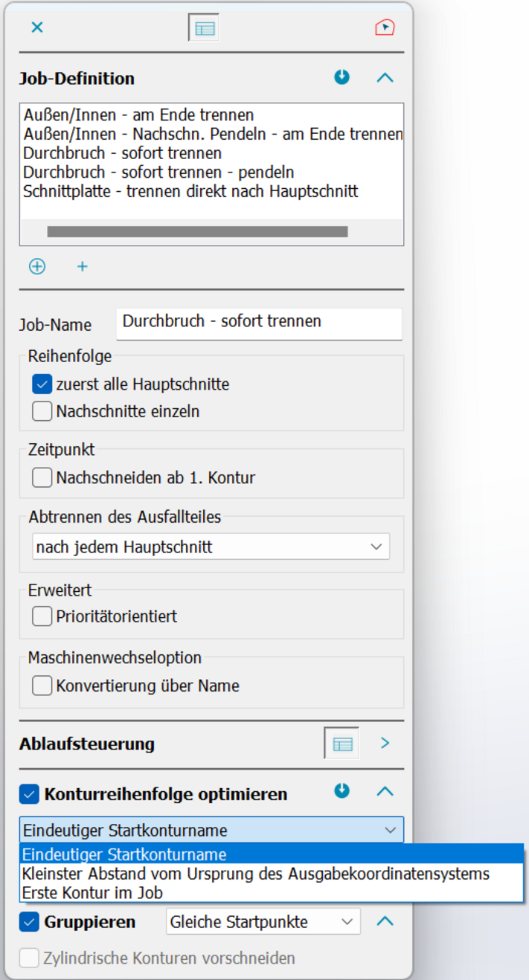Click the blue round icon beside Konturreihenfolge optimieren

[x=342, y=791]
